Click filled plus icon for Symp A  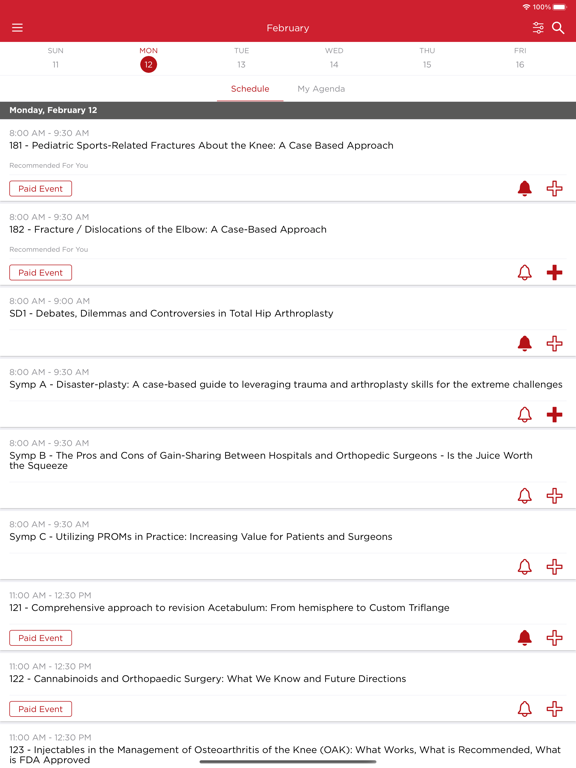pos(554,414)
